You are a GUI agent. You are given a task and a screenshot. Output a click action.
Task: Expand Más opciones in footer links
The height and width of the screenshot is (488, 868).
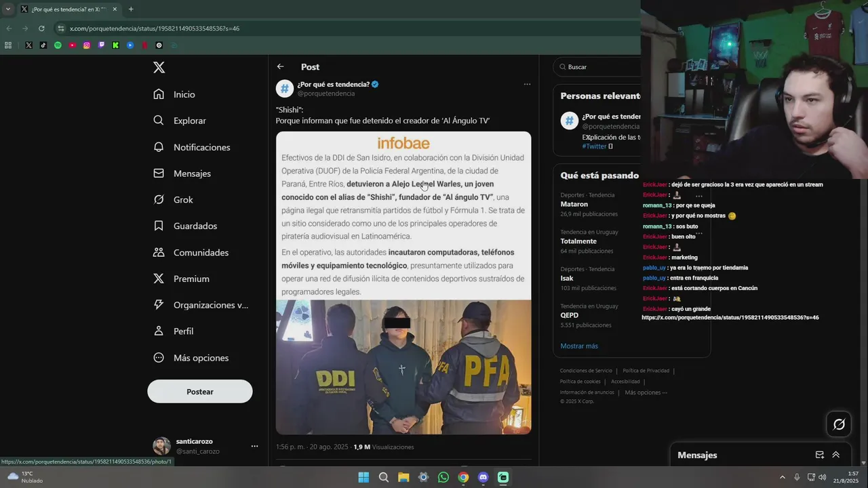[646, 392]
